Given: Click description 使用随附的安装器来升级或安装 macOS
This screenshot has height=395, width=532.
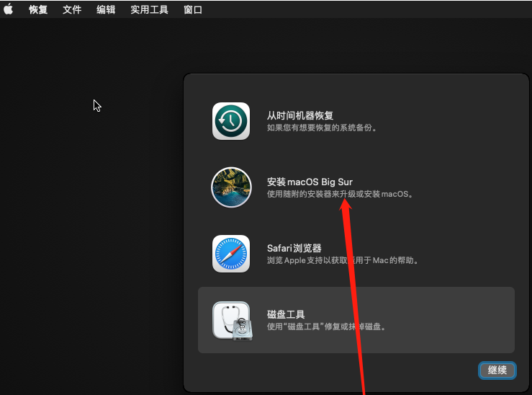Looking at the screenshot, I should click(340, 194).
